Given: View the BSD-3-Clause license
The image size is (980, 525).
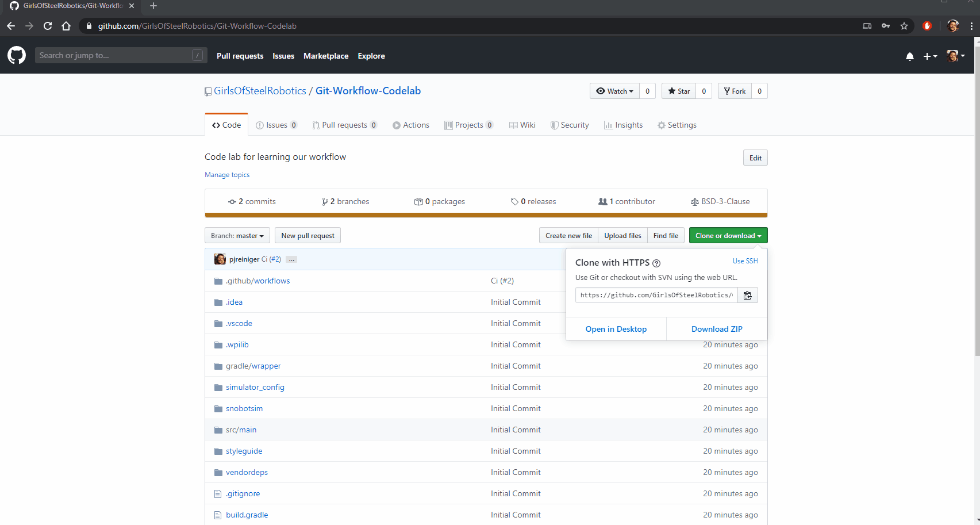Looking at the screenshot, I should (x=720, y=201).
